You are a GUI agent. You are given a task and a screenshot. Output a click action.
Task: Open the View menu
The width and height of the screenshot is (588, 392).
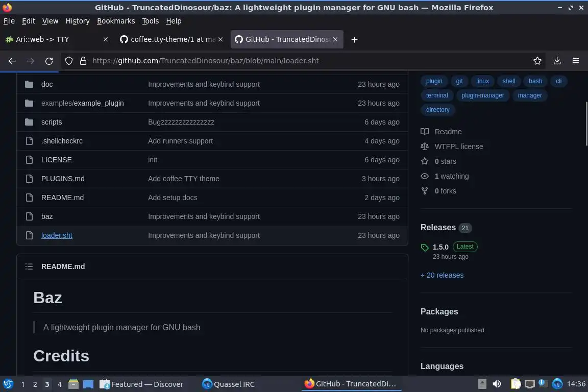click(x=50, y=21)
